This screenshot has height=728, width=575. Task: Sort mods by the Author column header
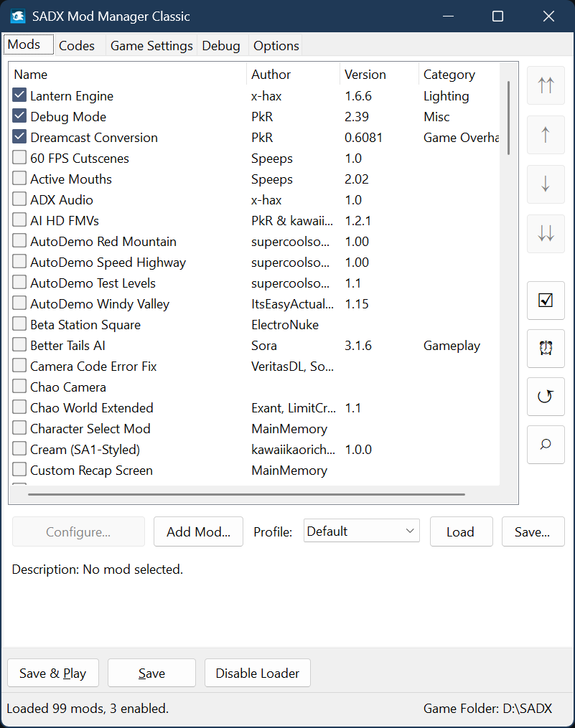[x=271, y=75]
